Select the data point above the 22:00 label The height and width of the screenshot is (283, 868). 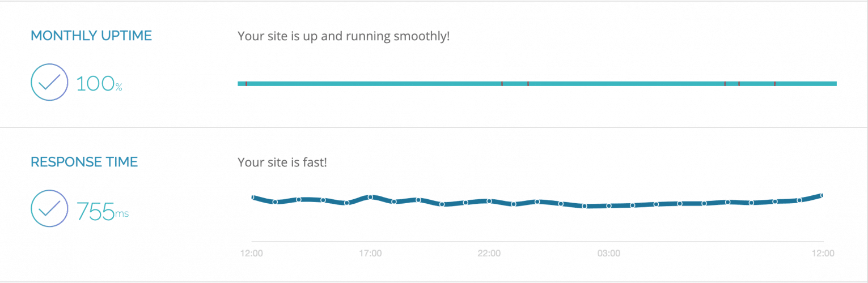[489, 201]
